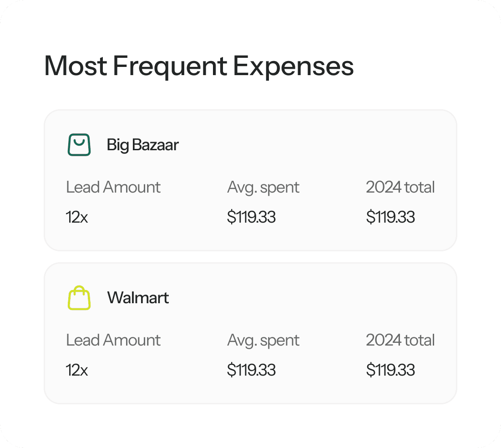Screen dimensions: 501x448
Task: Click 12x value in Big Bazaar card
Action: (77, 217)
